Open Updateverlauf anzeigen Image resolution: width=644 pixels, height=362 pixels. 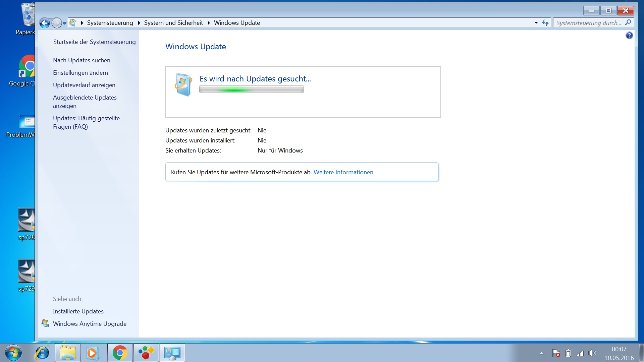[x=84, y=85]
